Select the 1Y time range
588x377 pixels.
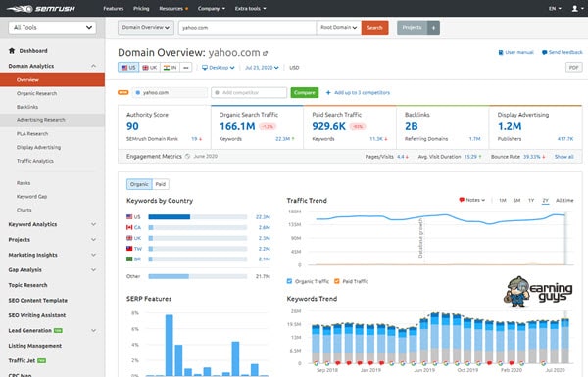pyautogui.click(x=531, y=200)
